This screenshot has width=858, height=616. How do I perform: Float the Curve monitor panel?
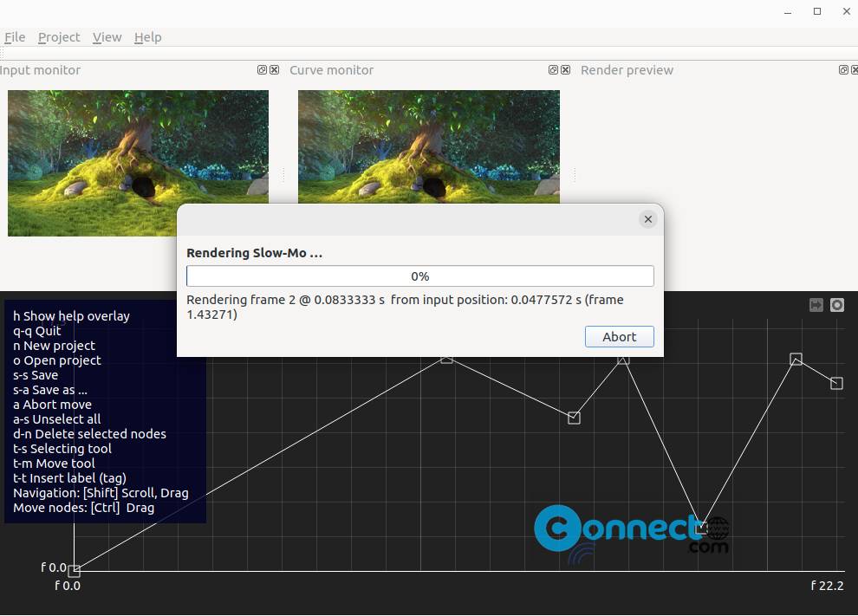tap(553, 70)
